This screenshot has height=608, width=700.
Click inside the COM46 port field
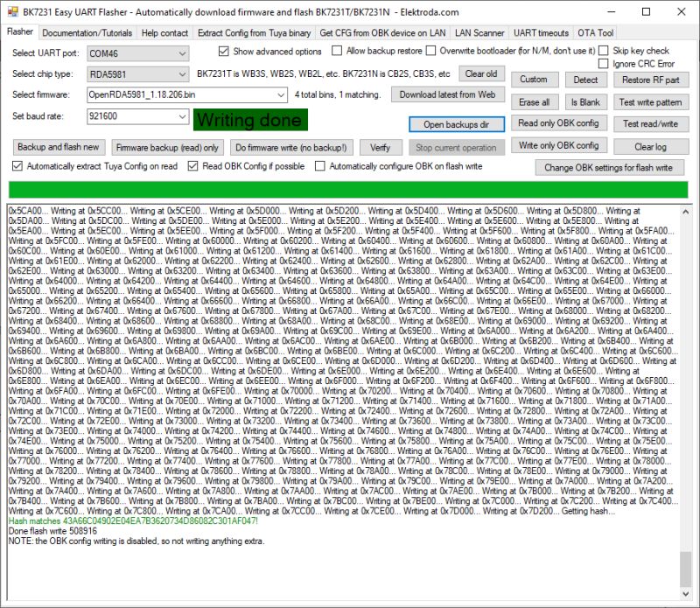click(x=138, y=53)
